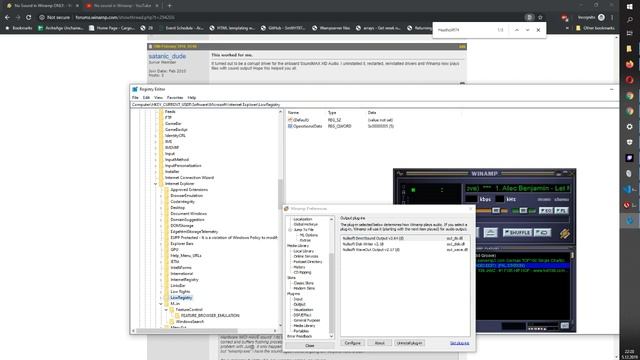Select Nullsoft WaveOut Output plug-in
Viewport: 640px width, 360px height.
pos(405,249)
